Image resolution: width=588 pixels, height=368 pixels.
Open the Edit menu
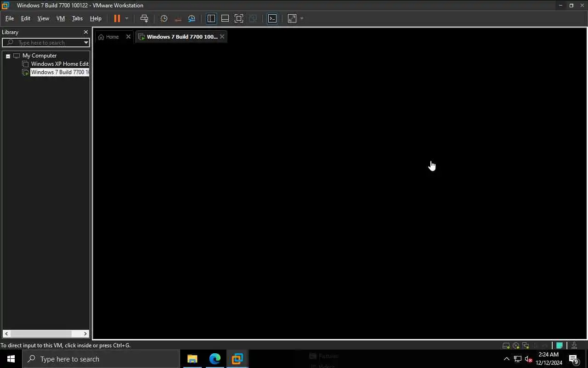[x=25, y=18]
